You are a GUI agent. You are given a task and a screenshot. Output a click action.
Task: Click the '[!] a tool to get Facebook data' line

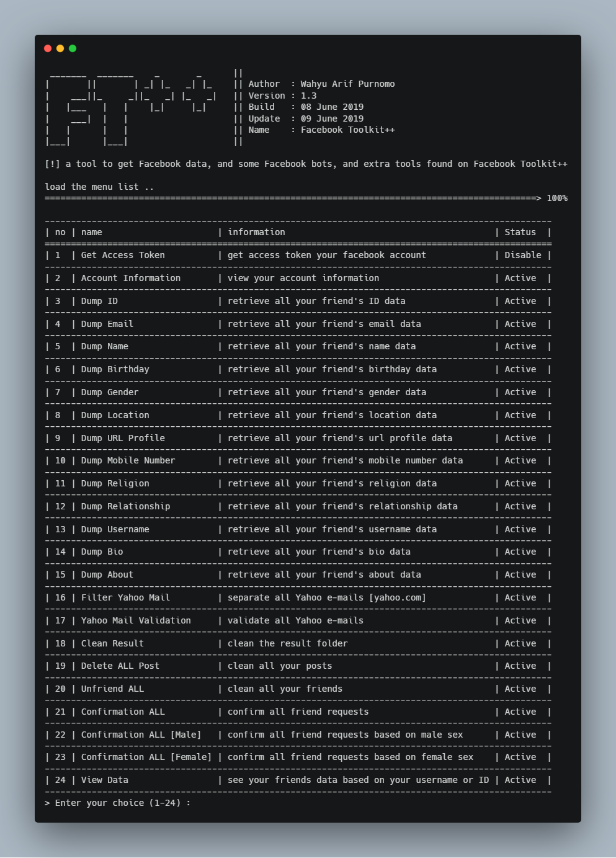pos(306,164)
